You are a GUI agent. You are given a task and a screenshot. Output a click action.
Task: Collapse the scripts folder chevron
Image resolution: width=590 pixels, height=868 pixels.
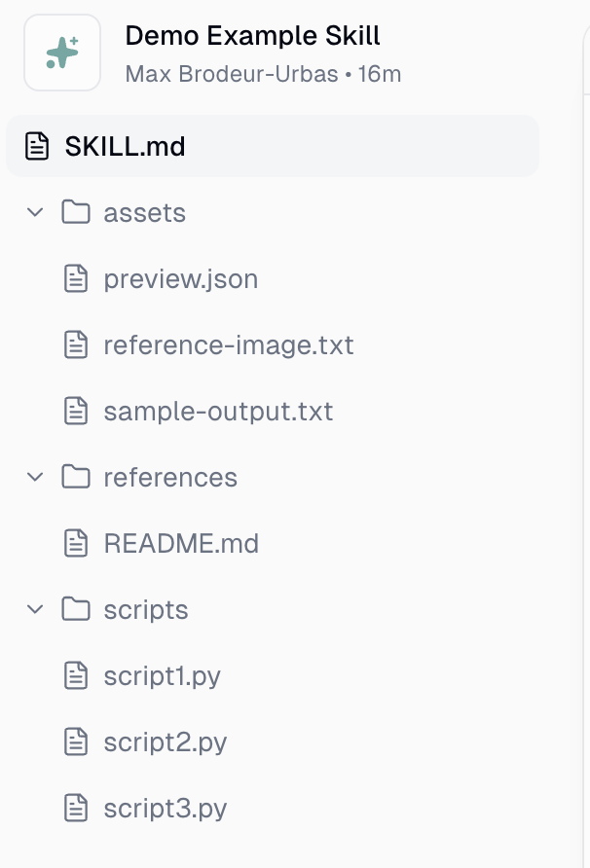click(35, 609)
